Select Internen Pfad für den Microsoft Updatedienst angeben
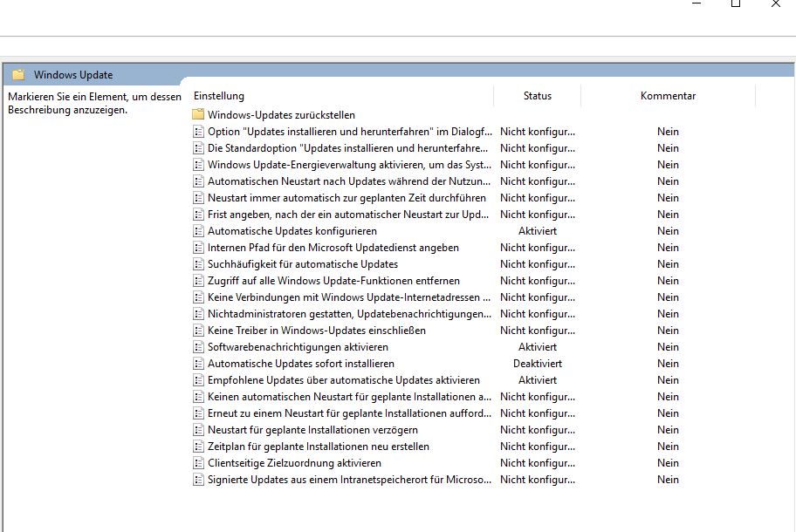Image resolution: width=796 pixels, height=532 pixels. (333, 248)
